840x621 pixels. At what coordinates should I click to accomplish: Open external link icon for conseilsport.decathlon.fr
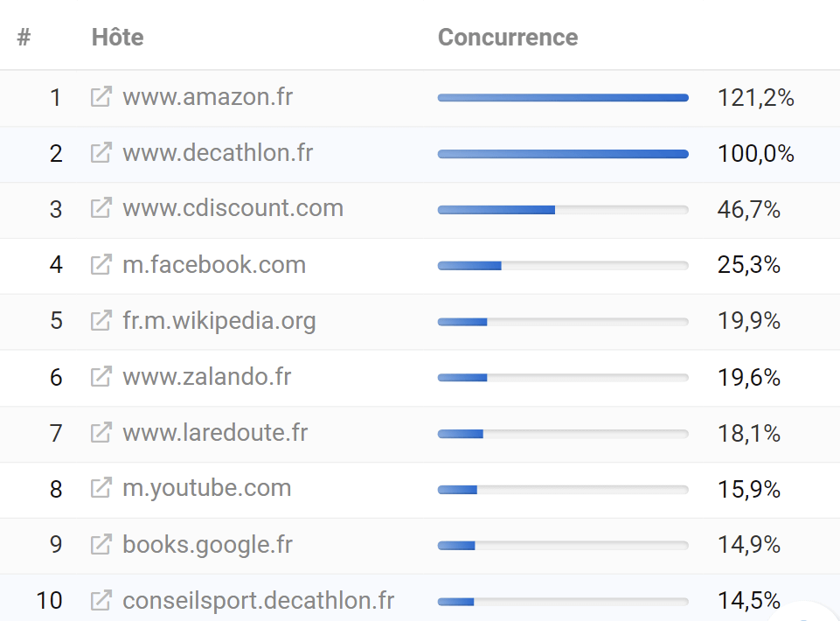pos(101,600)
